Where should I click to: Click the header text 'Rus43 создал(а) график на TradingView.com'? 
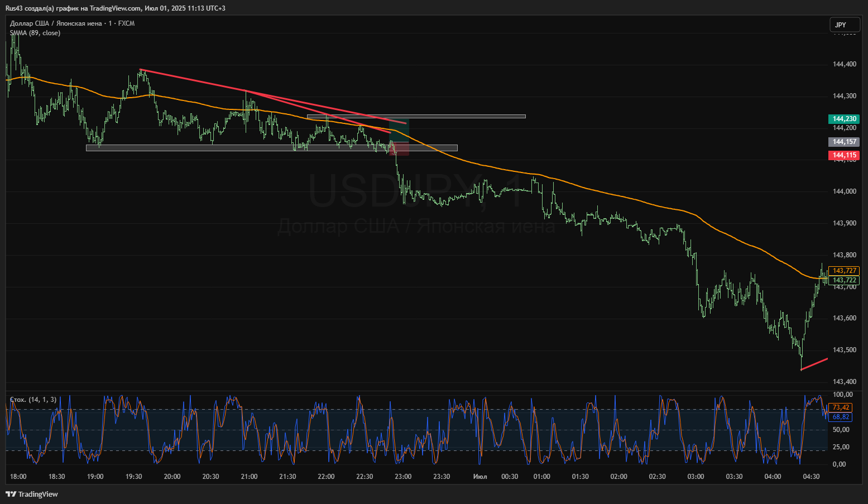tap(73, 8)
